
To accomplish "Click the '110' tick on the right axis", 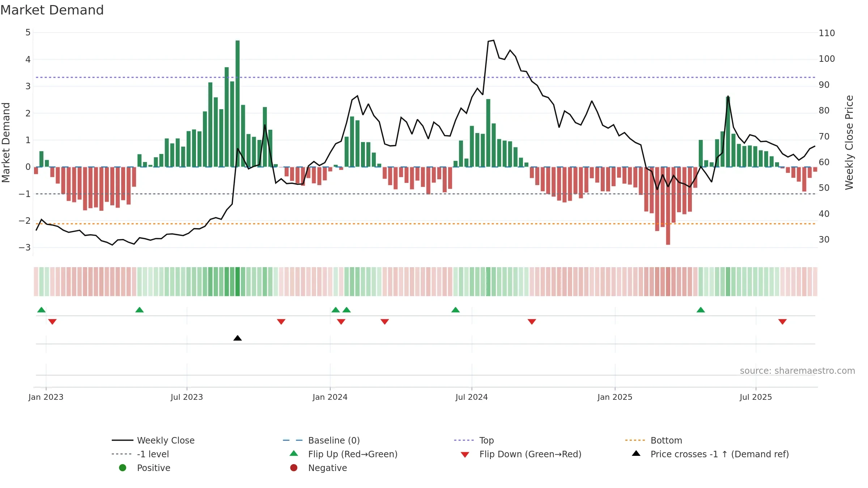I will click(827, 33).
